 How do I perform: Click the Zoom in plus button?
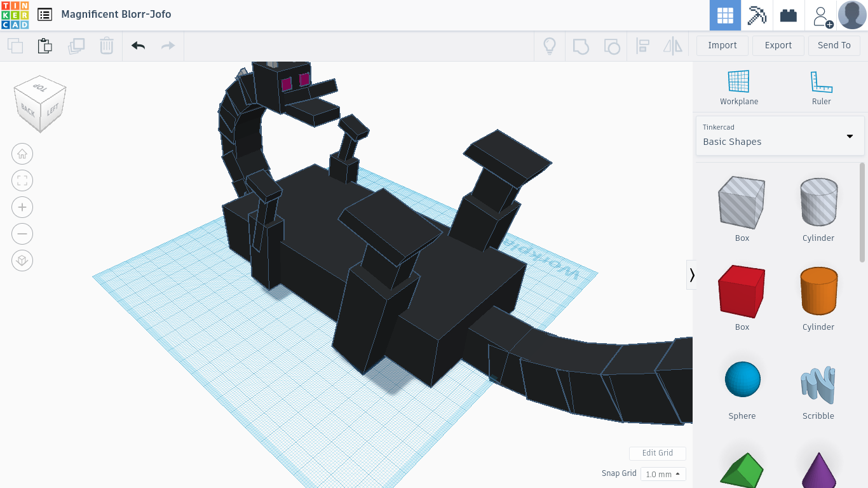(x=22, y=207)
